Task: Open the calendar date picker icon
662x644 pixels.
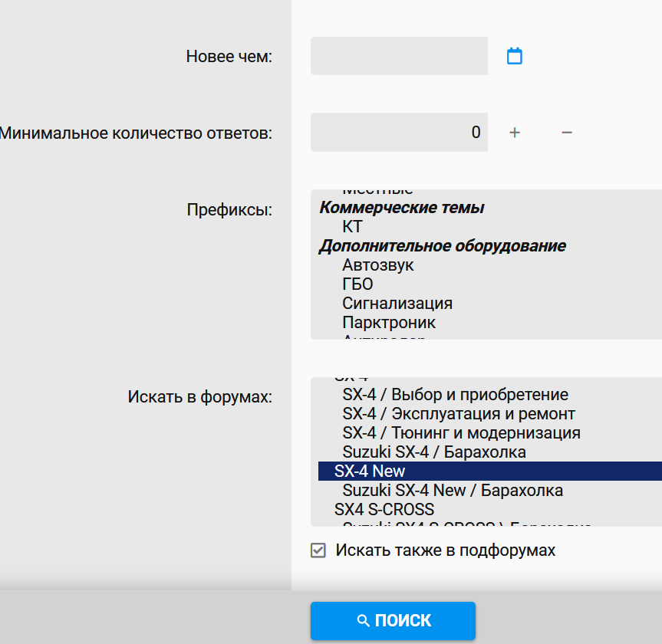Action: coord(515,56)
